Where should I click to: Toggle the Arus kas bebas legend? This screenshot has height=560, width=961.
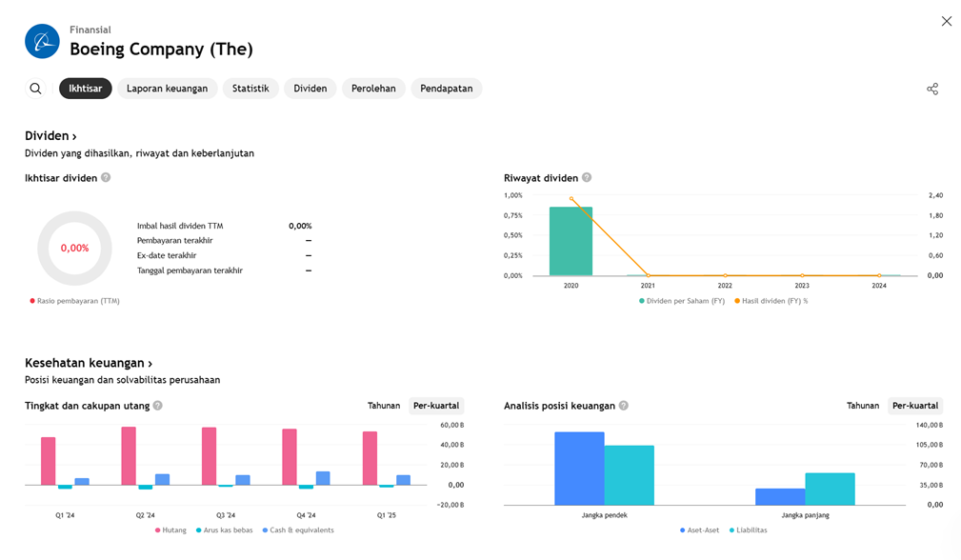(225, 530)
